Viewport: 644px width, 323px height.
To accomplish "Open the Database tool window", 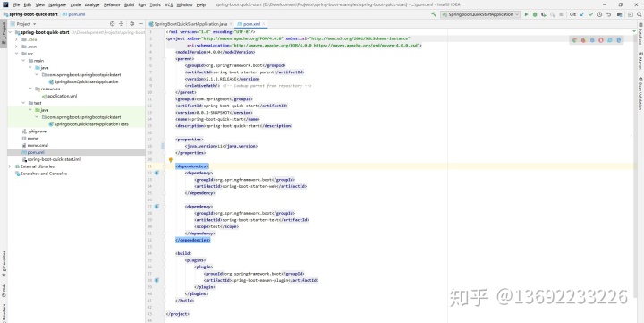I will coord(640,34).
